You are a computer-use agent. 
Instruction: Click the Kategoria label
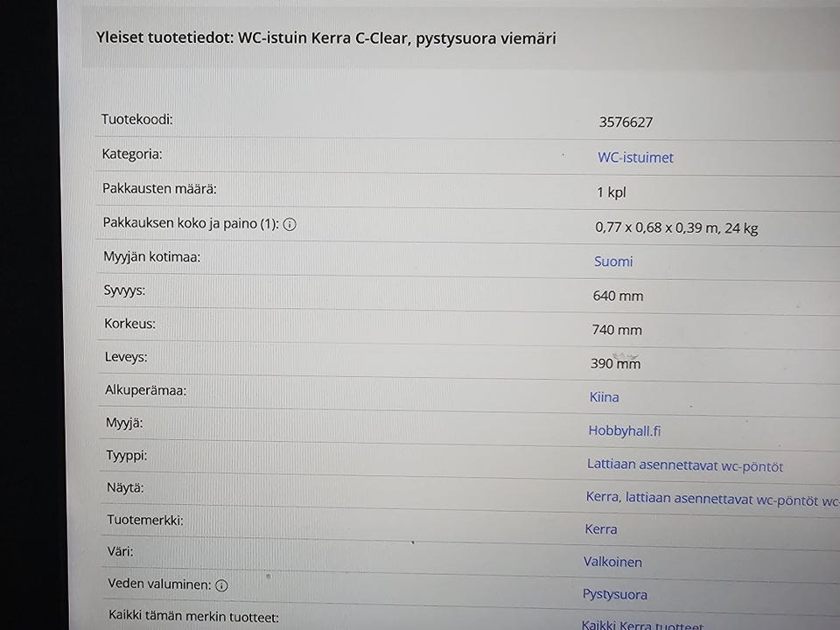[x=132, y=154]
